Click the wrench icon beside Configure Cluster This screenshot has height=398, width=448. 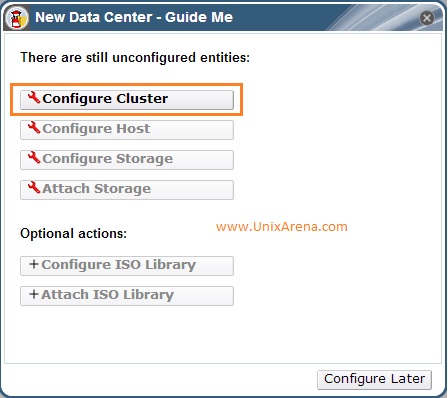coord(34,98)
